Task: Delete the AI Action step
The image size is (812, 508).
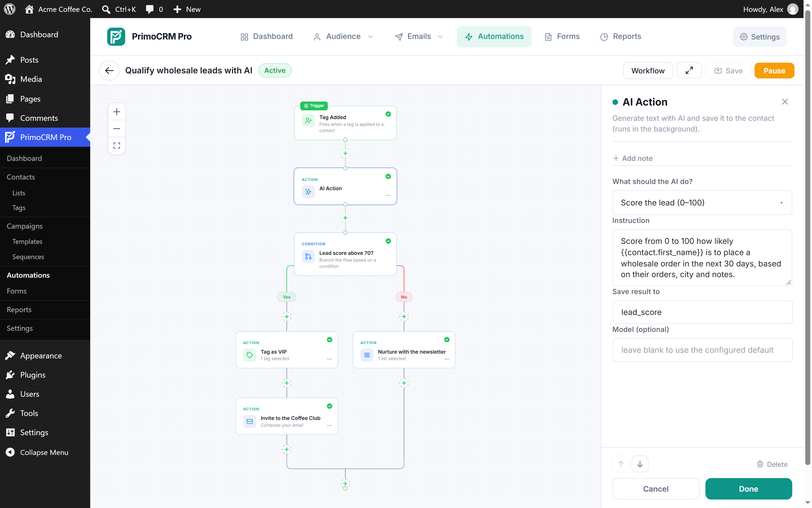Action: coord(772,464)
